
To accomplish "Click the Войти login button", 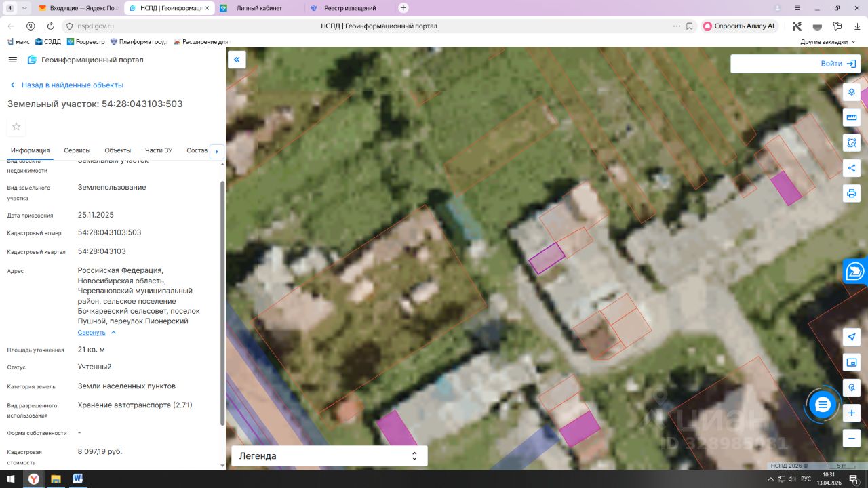I will [839, 64].
